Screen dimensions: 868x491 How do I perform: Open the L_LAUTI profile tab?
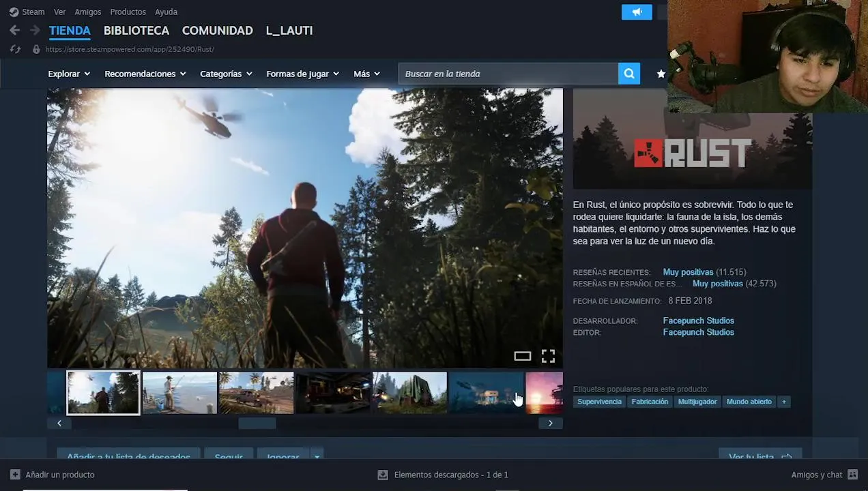tap(289, 31)
